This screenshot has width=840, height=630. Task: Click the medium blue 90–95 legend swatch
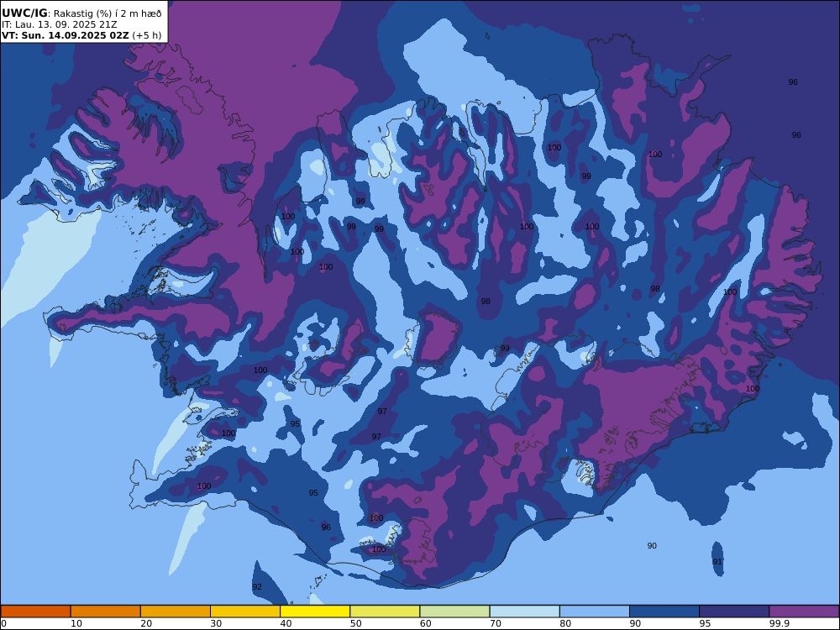[x=664, y=612]
